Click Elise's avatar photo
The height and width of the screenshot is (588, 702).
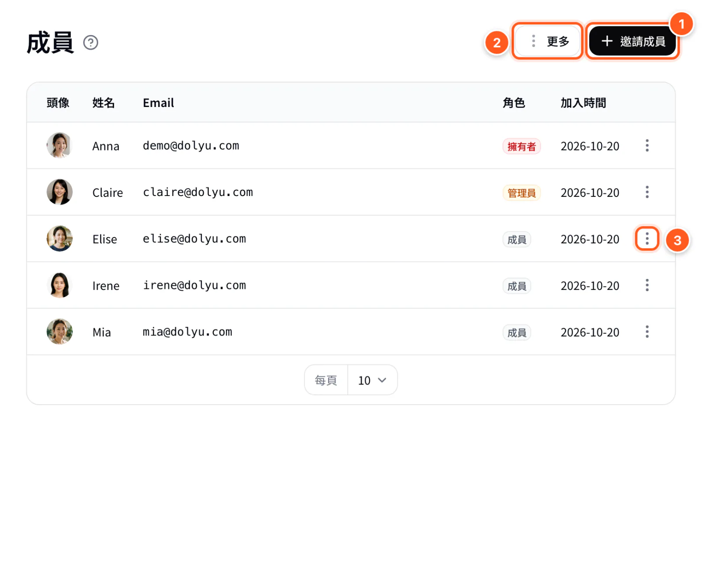click(x=60, y=238)
